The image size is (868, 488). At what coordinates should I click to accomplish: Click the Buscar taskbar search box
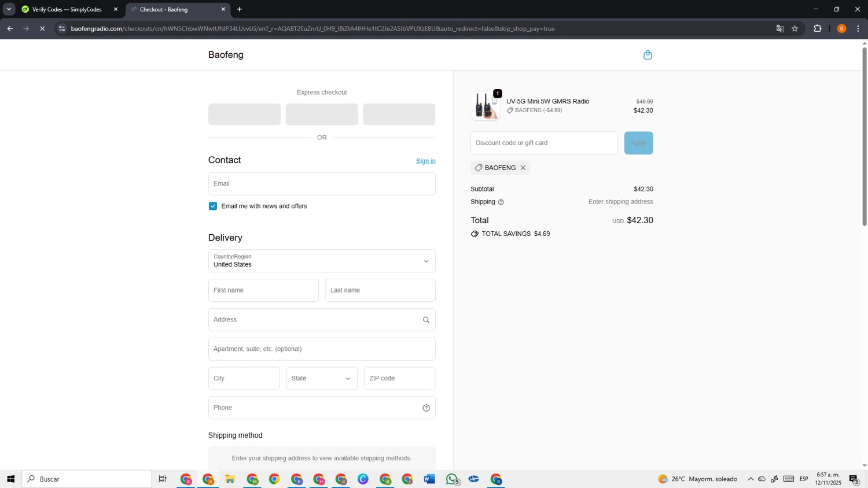pos(87,479)
